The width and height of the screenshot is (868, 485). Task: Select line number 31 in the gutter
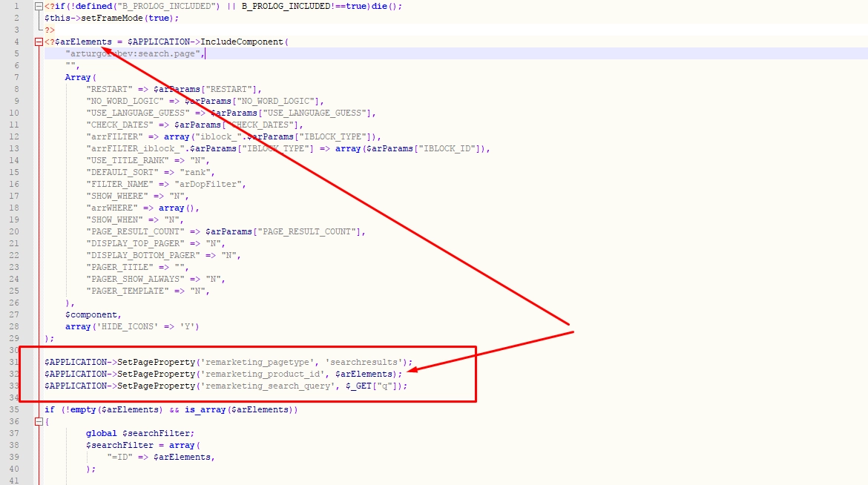click(x=14, y=362)
